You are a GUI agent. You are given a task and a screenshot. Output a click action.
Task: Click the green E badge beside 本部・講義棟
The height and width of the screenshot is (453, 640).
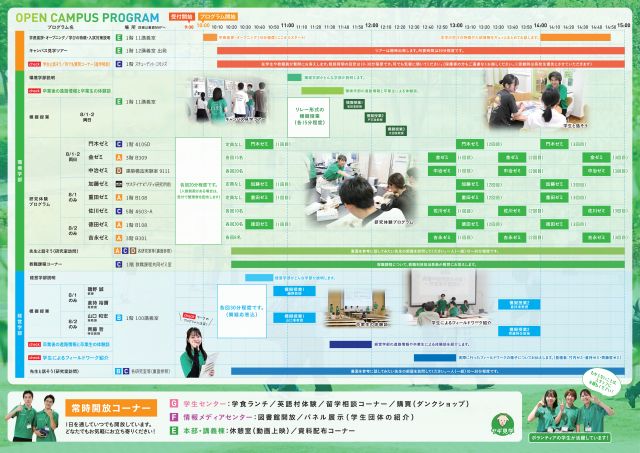coord(174,431)
